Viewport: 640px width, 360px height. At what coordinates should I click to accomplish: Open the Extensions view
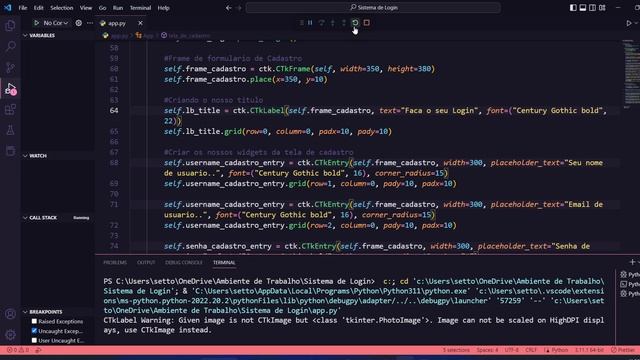click(x=10, y=109)
